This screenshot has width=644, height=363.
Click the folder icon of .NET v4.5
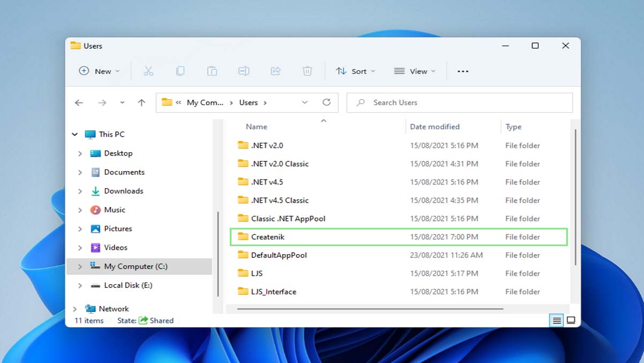(x=243, y=182)
